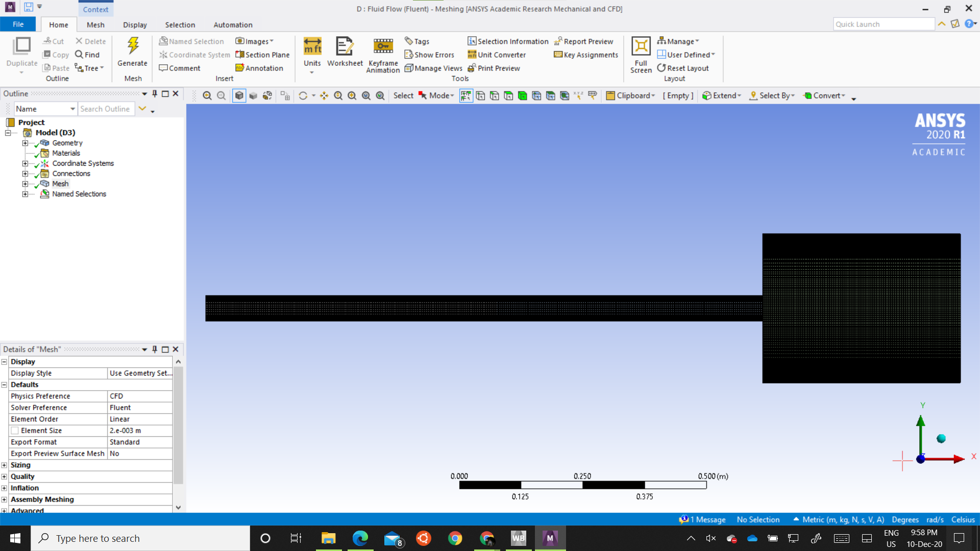Open Workbench from the taskbar
Viewport: 980px width, 551px height.
pos(518,538)
